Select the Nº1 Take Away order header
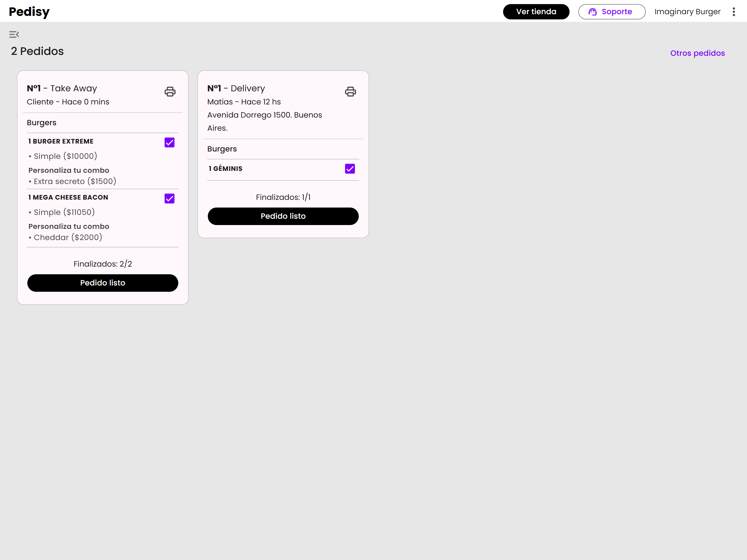 (62, 88)
